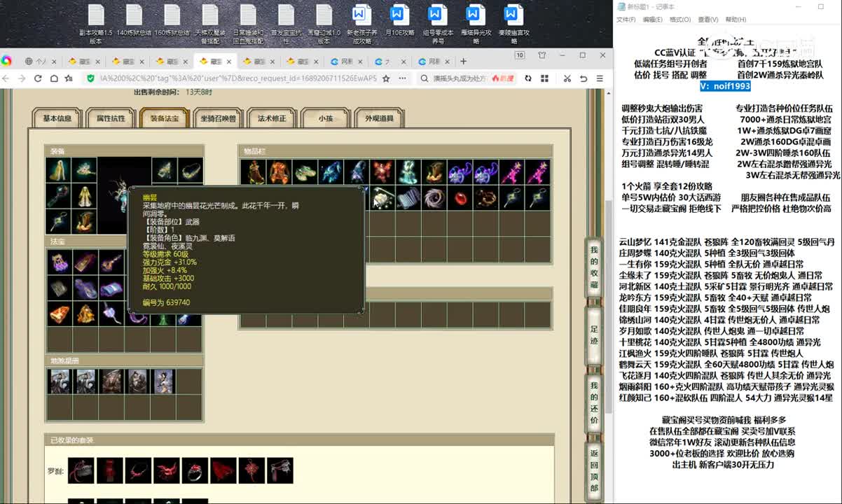
Task: Click first item in 物品栏 grid
Action: pyautogui.click(x=252, y=171)
